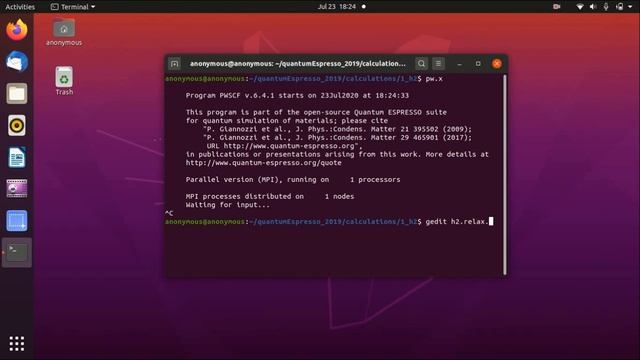Open the screenshot tool dock icon
This screenshot has height=360, width=640.
(17, 221)
